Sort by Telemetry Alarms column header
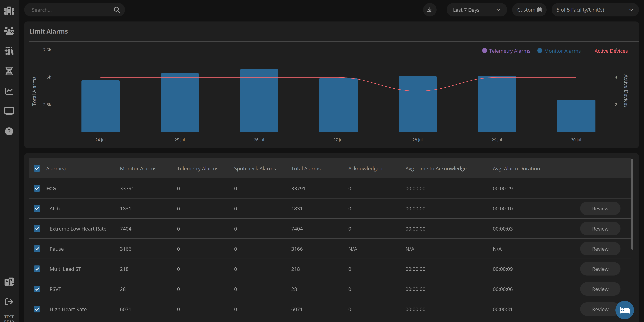Screen dimensions: 644x322 [x=198, y=168]
